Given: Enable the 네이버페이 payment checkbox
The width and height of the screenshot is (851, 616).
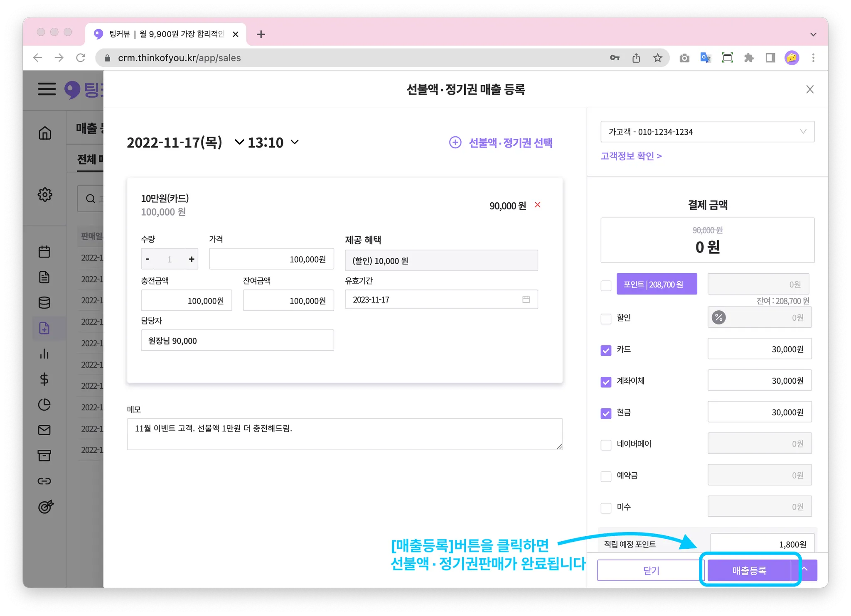Looking at the screenshot, I should pos(606,445).
